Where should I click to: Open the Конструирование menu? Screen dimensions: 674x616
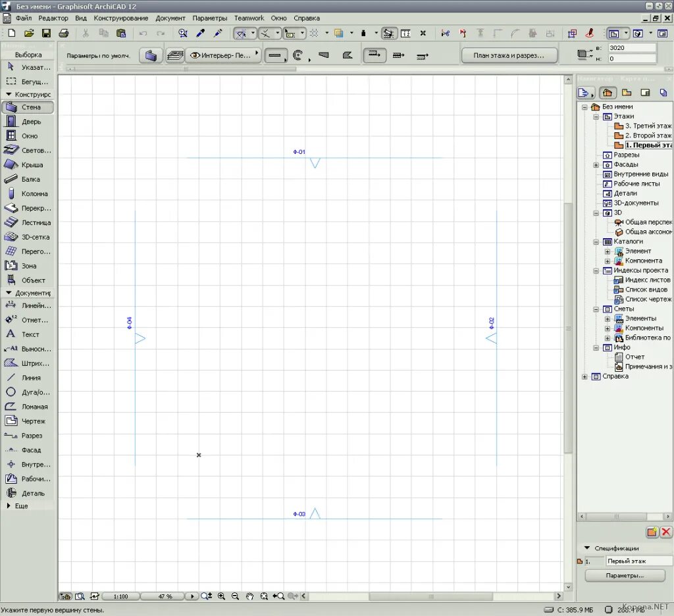coord(121,18)
